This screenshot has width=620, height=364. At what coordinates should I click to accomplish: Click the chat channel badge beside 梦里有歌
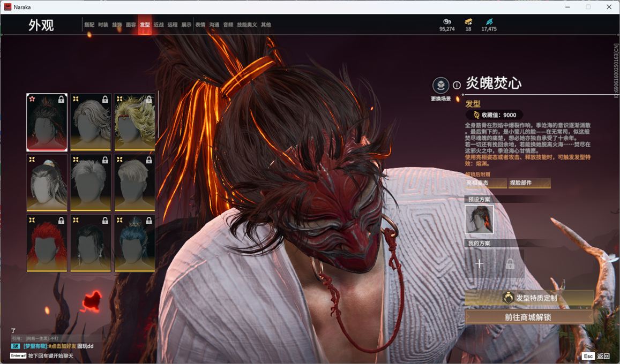pyautogui.click(x=16, y=346)
